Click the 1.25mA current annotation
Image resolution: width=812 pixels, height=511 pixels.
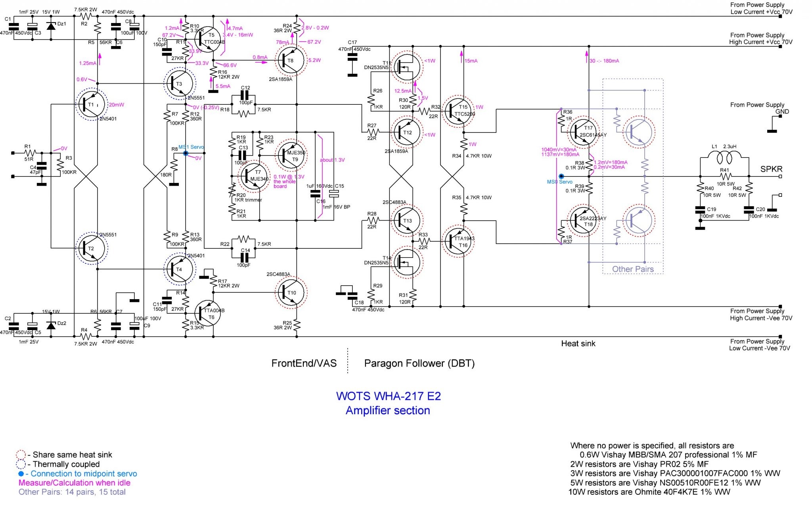pyautogui.click(x=87, y=63)
